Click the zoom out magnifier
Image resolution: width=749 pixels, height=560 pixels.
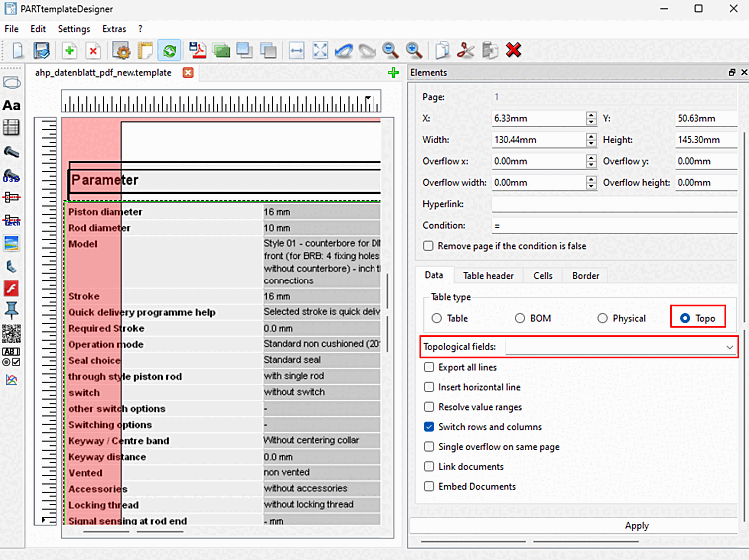tap(390, 50)
